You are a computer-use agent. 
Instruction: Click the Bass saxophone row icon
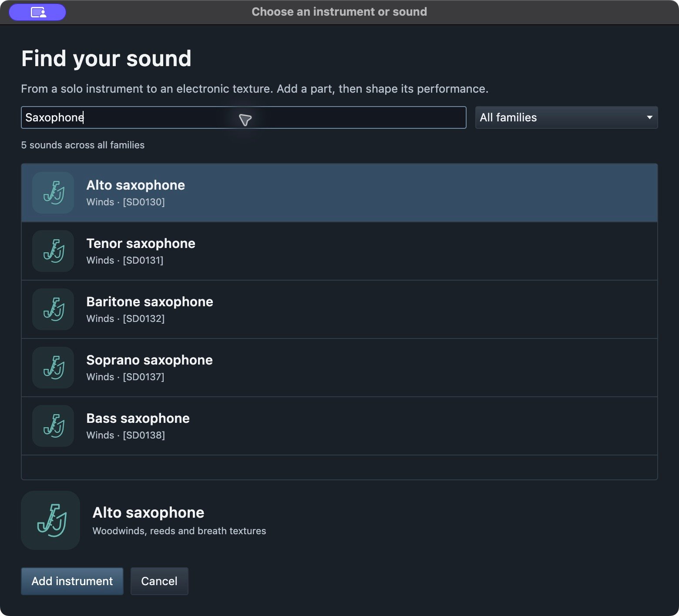(x=53, y=426)
